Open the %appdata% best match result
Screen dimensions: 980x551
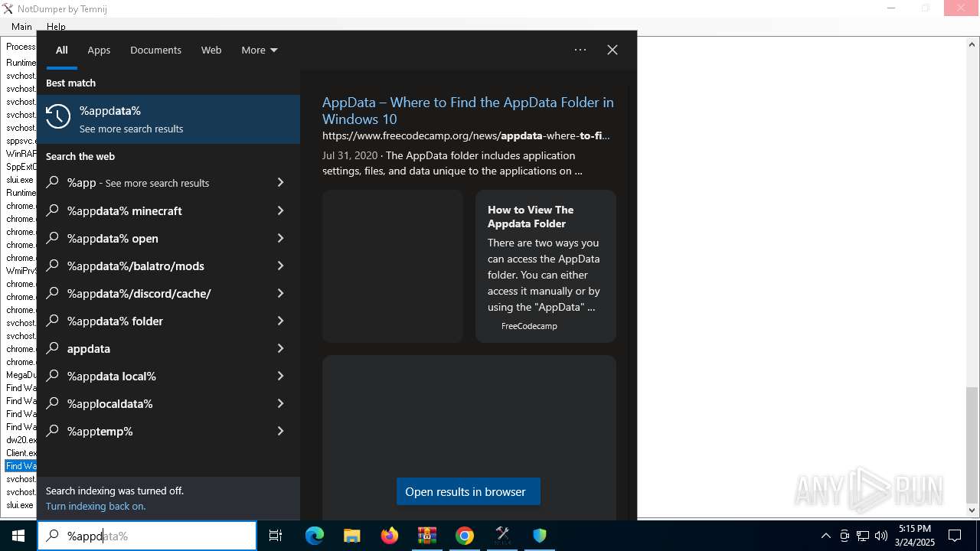pos(168,119)
